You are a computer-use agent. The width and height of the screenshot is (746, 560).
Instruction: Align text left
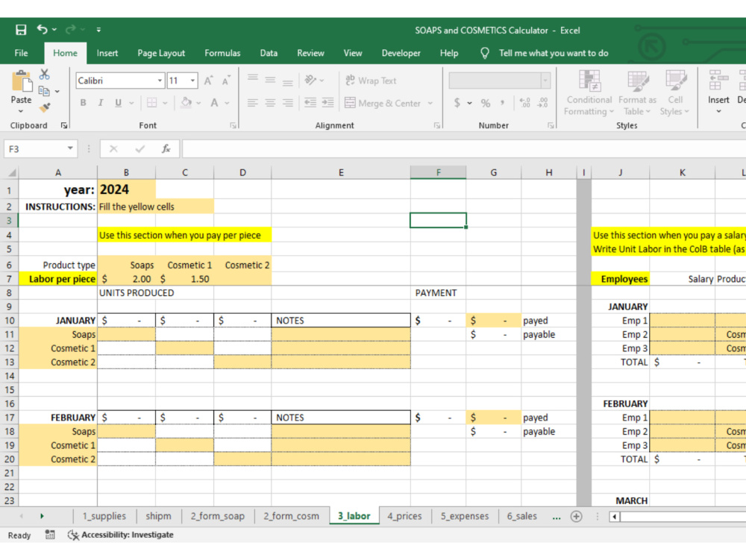[253, 103]
